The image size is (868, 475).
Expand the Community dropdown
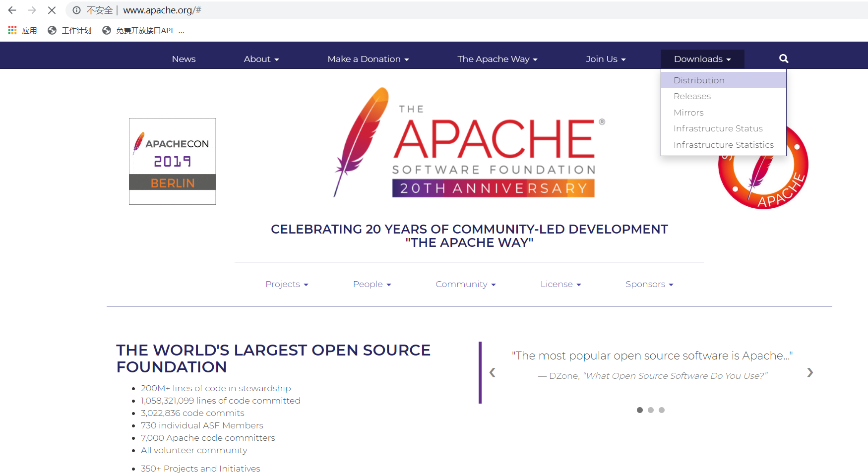466,284
